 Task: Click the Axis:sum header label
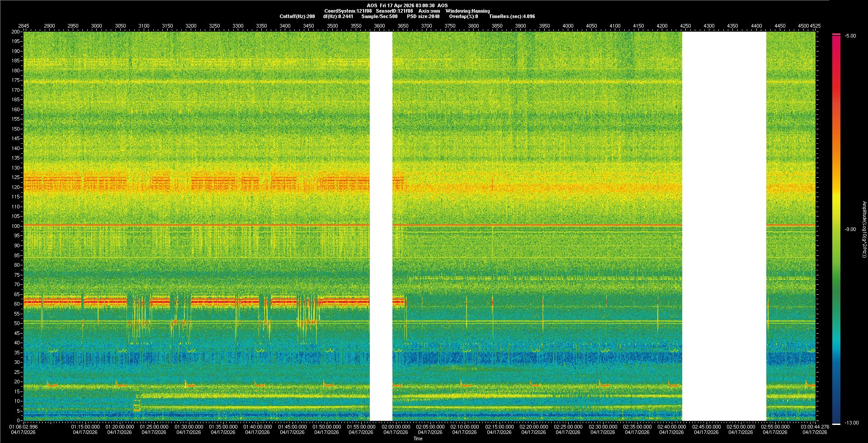[429, 11]
